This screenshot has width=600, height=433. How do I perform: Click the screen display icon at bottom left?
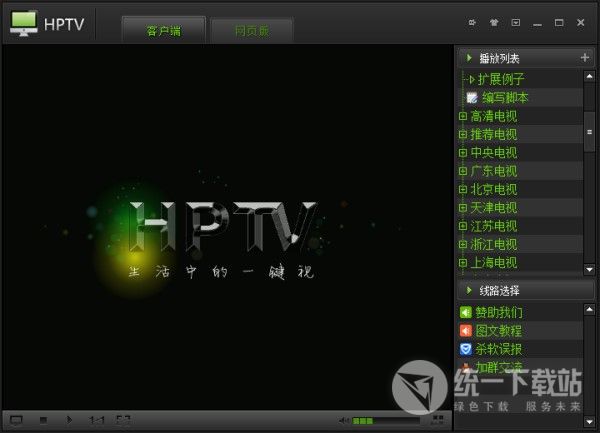pos(16,420)
